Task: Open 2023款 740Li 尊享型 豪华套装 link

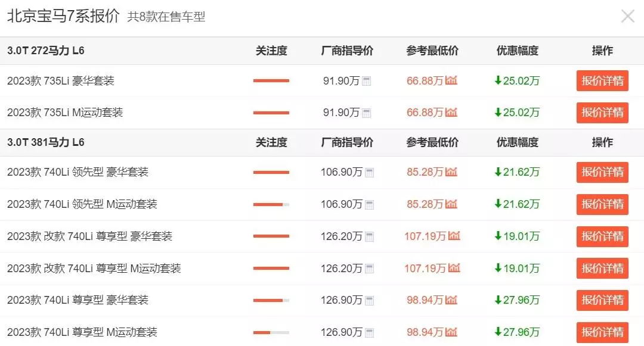Action: [x=78, y=300]
